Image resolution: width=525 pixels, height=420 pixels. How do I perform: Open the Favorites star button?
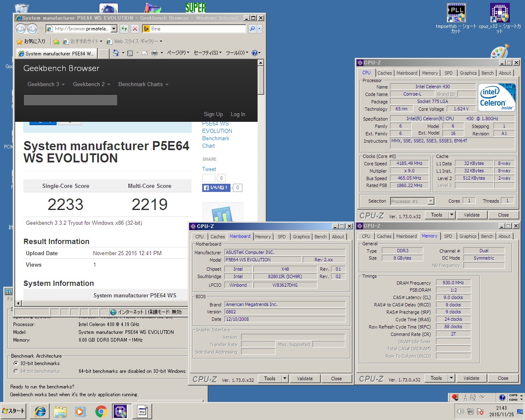pyautogui.click(x=31, y=41)
